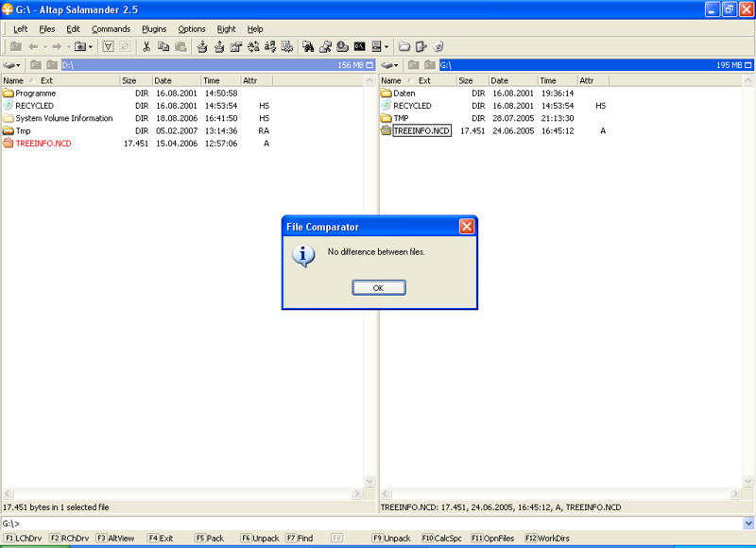Click the edit file pencil icon
This screenshot has width=756, height=548.
[421, 46]
